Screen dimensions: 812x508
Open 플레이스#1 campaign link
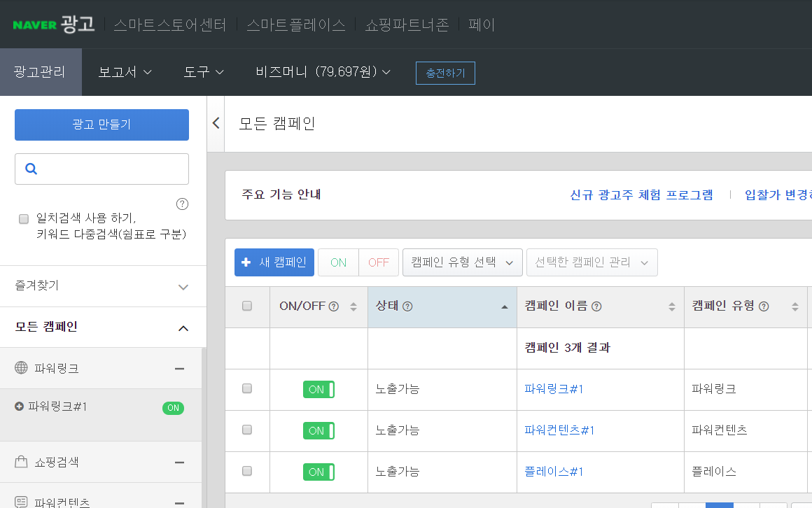pos(554,472)
